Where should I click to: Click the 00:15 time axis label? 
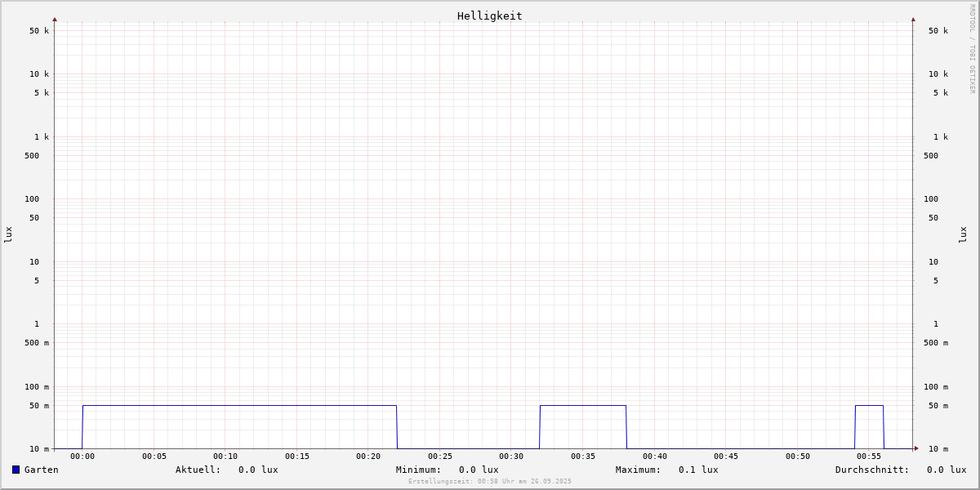click(x=297, y=457)
